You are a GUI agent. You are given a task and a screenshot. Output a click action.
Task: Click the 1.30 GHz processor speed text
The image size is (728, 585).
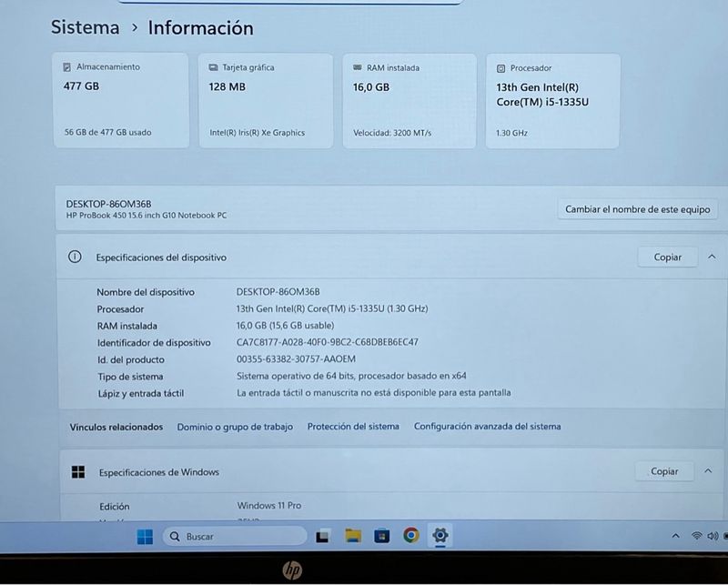[511, 133]
